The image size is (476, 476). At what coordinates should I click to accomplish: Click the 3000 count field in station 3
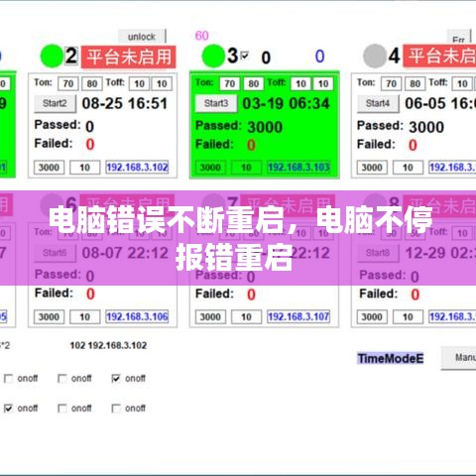click(210, 168)
